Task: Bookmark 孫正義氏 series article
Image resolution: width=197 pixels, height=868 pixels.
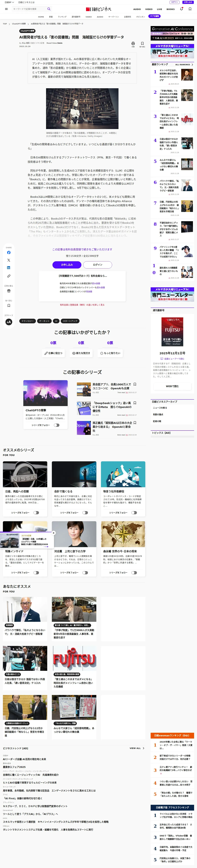Action: 135,423
